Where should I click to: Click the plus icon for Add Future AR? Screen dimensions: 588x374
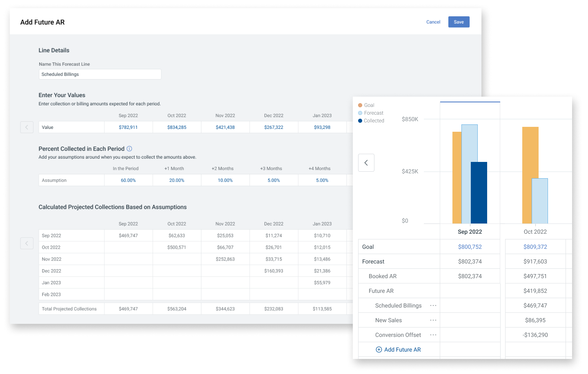pyautogui.click(x=379, y=350)
